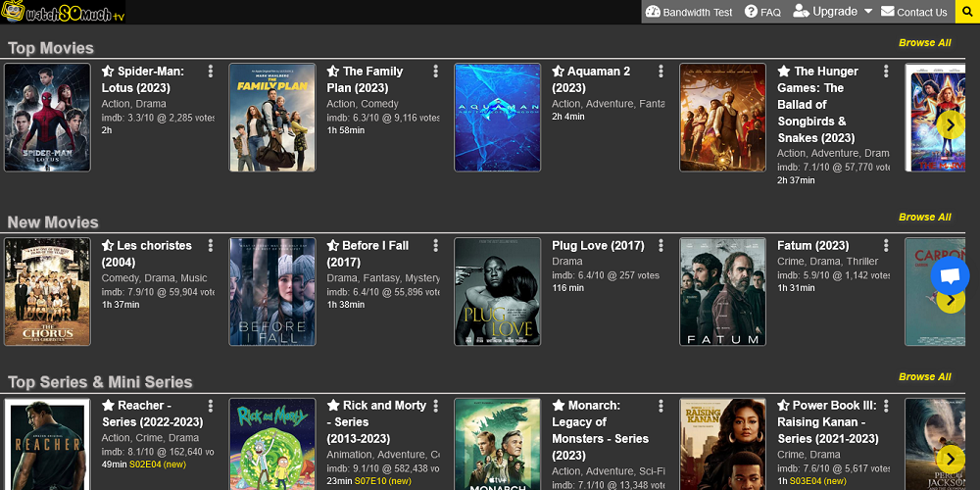Advance New Movies carousel with next arrow
The height and width of the screenshot is (490, 980).
click(952, 301)
